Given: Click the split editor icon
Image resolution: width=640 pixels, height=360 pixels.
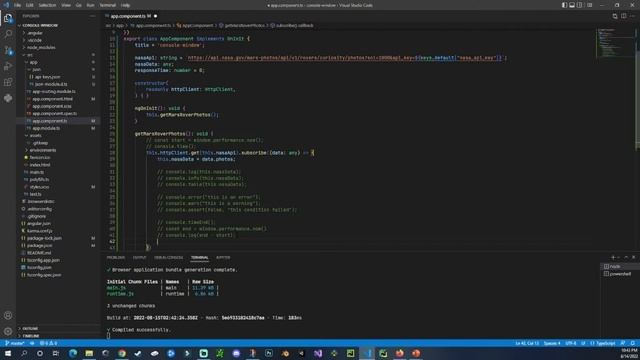Looking at the screenshot, I should pyautogui.click(x=623, y=16).
